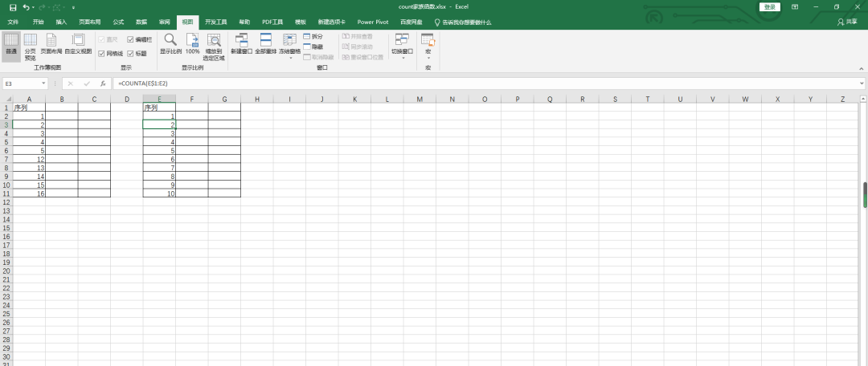This screenshot has width=868, height=366.
Task: Click cell E7 with value 6
Action: click(159, 159)
